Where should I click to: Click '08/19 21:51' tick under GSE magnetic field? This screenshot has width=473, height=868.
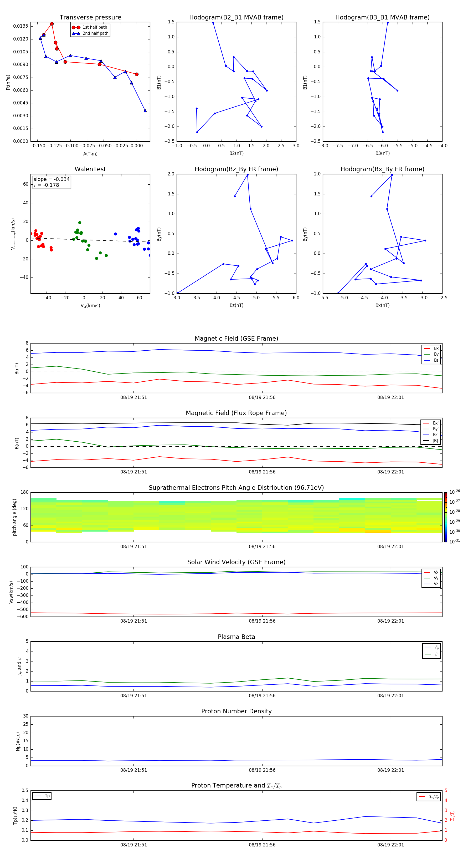[134, 397]
